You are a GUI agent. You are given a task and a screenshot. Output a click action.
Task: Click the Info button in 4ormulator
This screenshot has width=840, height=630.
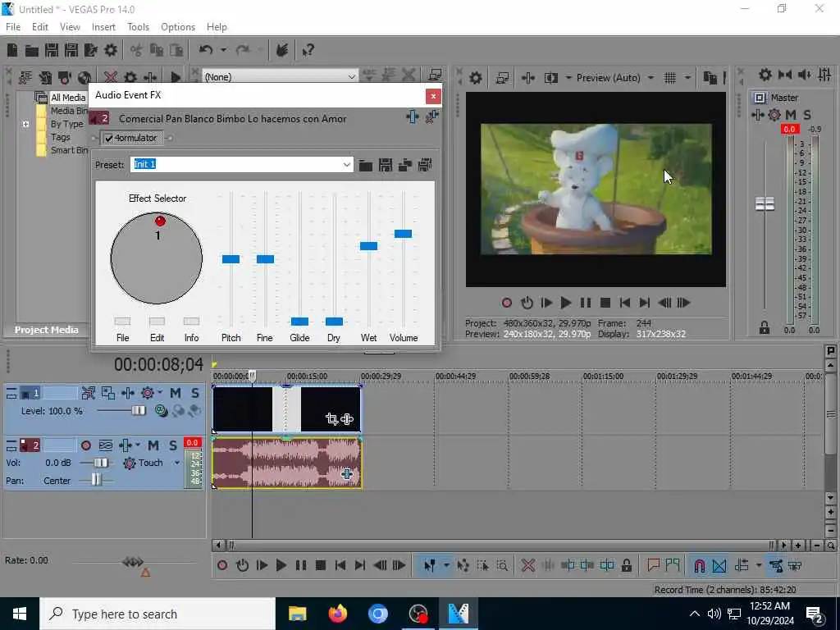click(191, 322)
